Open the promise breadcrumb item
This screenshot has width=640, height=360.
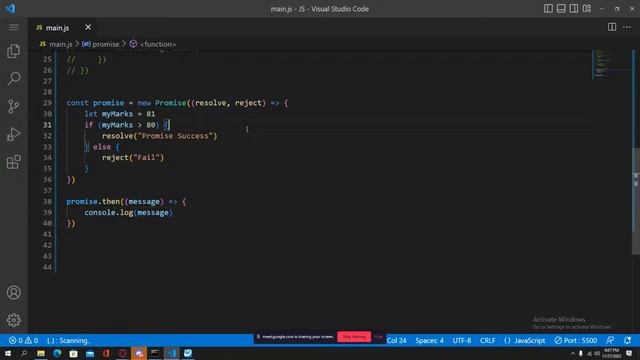100,44
